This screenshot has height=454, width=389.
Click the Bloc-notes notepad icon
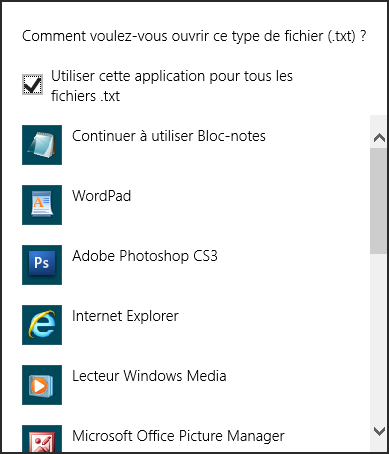[x=42, y=145]
